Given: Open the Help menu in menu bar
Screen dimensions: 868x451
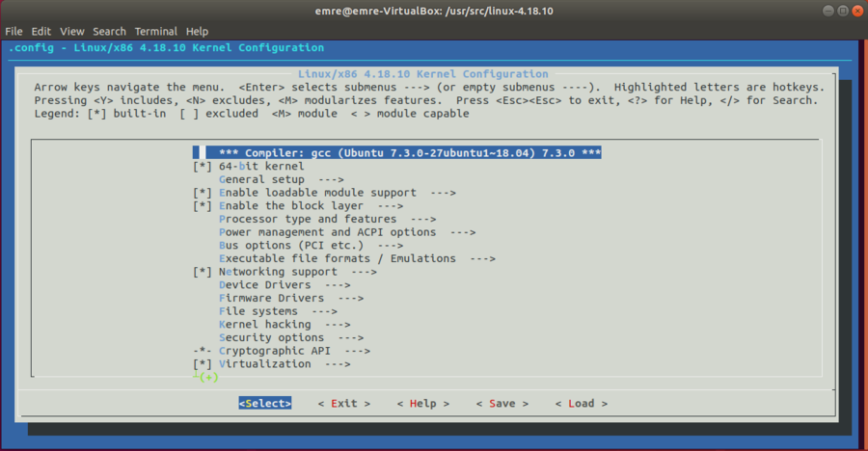Looking at the screenshot, I should tap(197, 32).
